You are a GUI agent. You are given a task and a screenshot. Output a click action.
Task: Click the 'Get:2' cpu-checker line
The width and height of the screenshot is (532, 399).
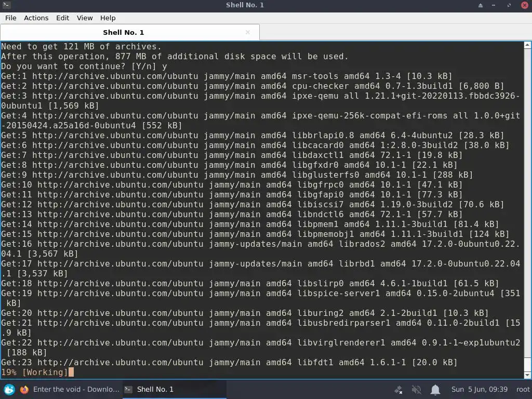252,86
